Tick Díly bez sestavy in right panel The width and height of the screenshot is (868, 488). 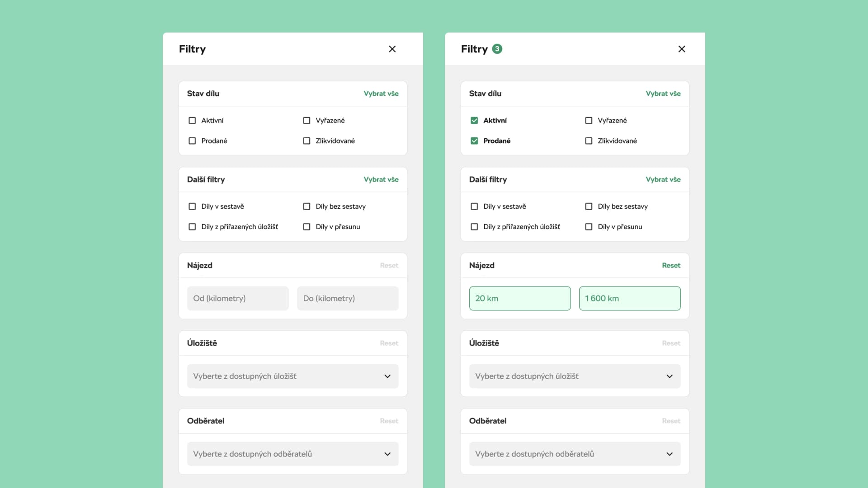(x=589, y=206)
